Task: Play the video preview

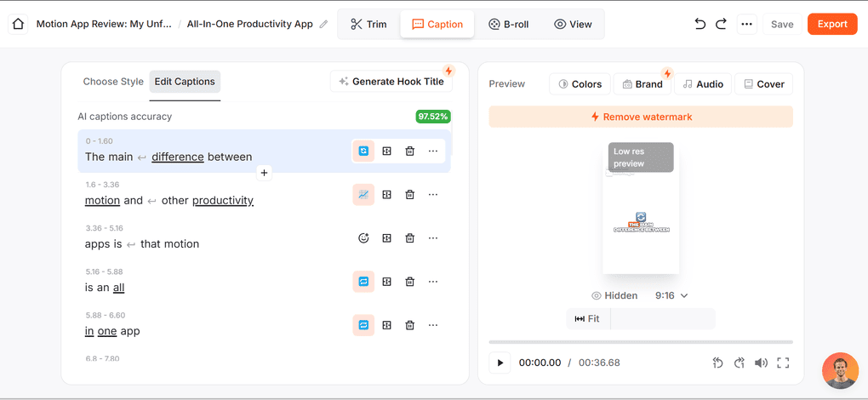Action: tap(500, 363)
